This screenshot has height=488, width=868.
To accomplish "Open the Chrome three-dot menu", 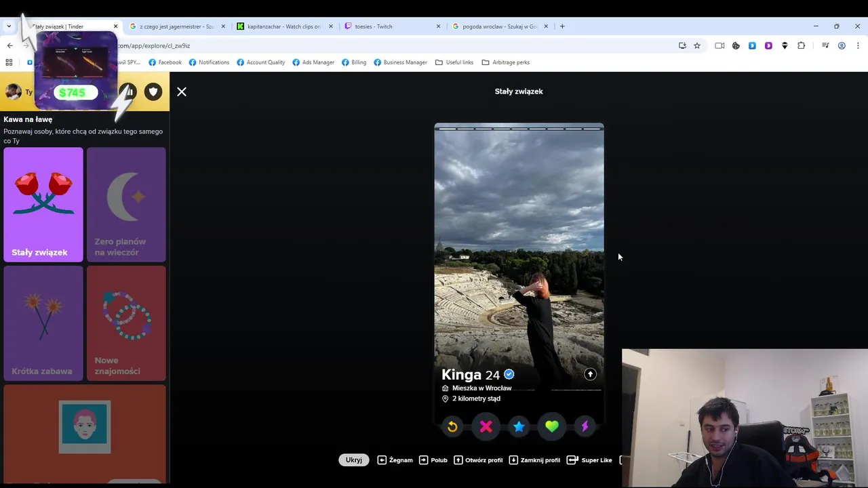I will [857, 45].
